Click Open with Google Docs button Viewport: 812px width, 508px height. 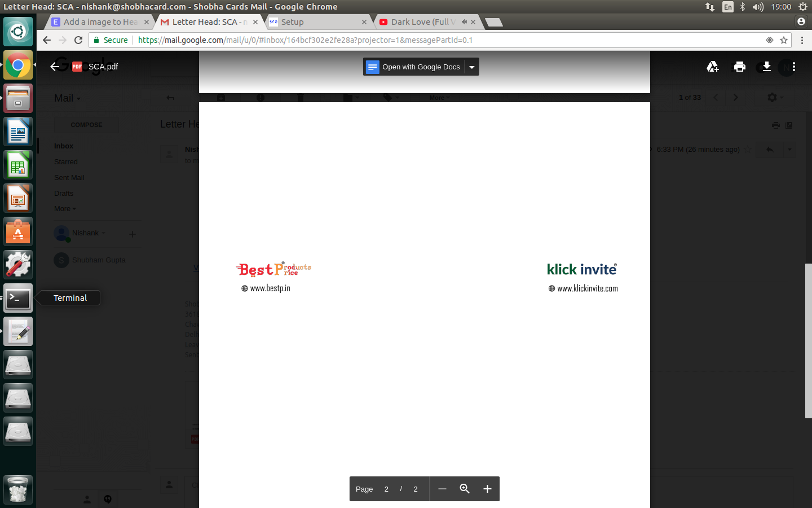tap(414, 67)
